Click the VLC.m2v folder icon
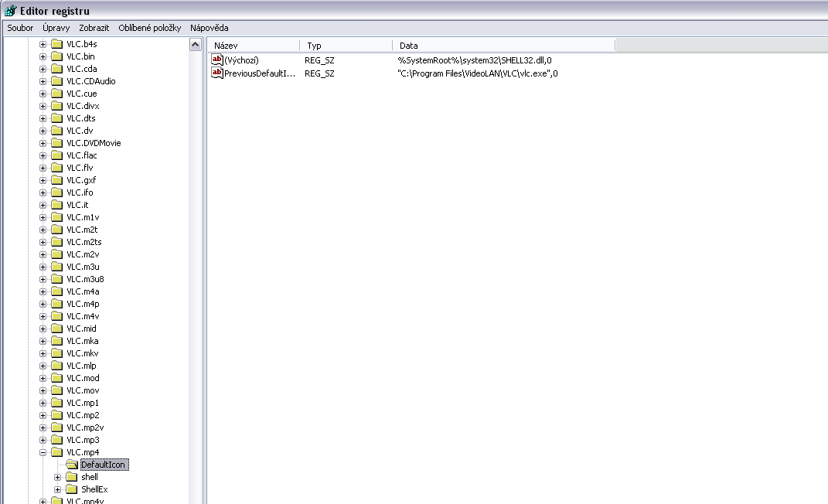The height and width of the screenshot is (504, 828). click(x=57, y=254)
